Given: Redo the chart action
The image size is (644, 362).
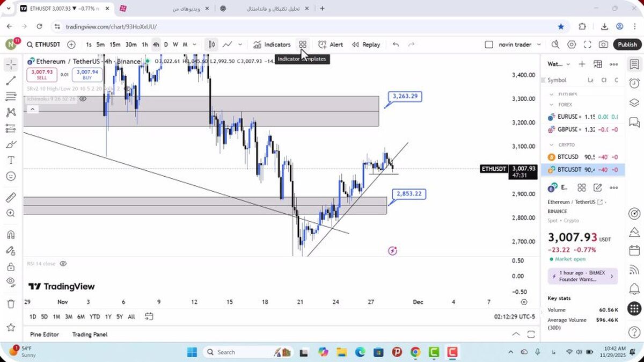Looking at the screenshot, I should (412, 45).
